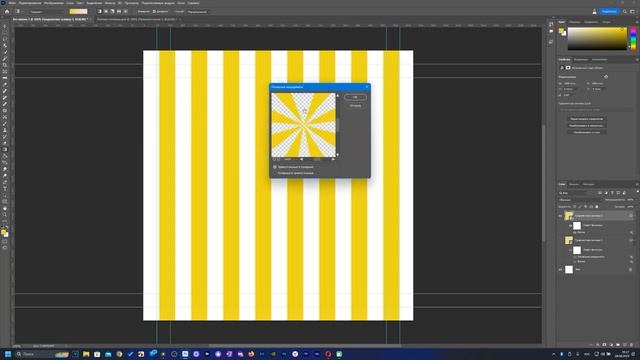Viewport: 640px width, 360px height.
Task: Click the Home icon in options bar
Action: coord(7,11)
